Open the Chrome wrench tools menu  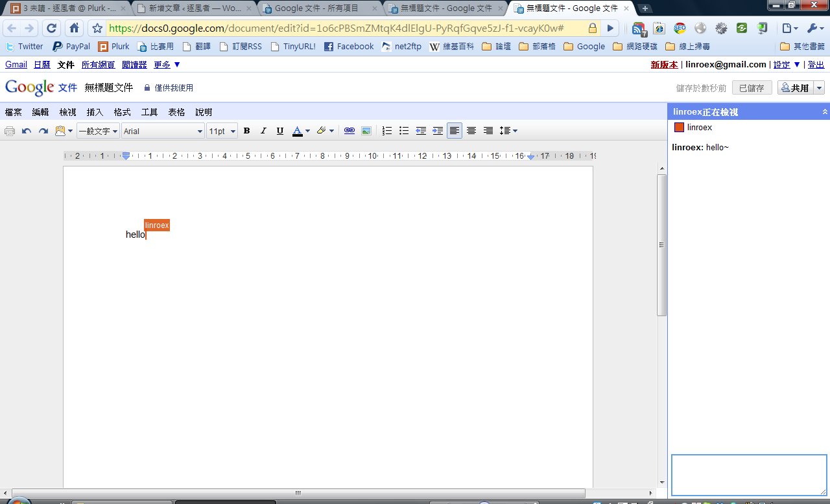[x=814, y=29]
